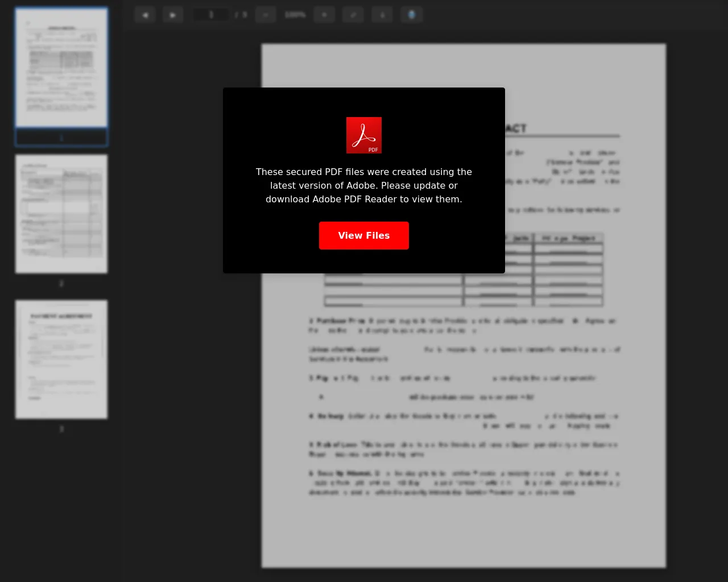Open the page 2 thumbnail in sidebar

tap(61, 214)
